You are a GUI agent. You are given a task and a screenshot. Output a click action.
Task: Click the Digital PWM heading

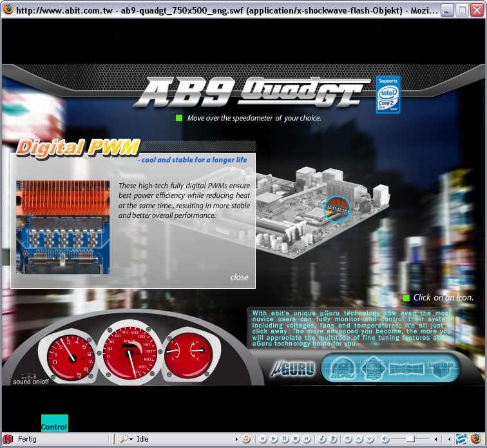[78, 148]
